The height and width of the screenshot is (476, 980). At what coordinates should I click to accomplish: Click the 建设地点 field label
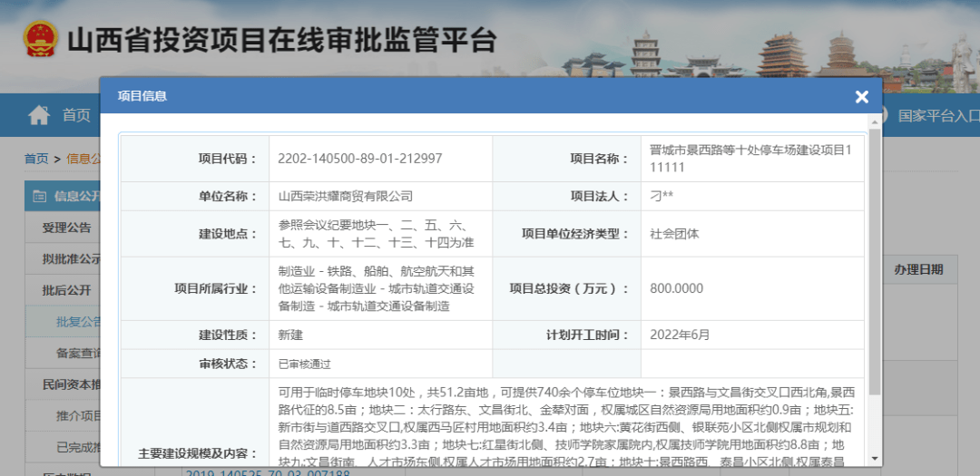click(228, 234)
